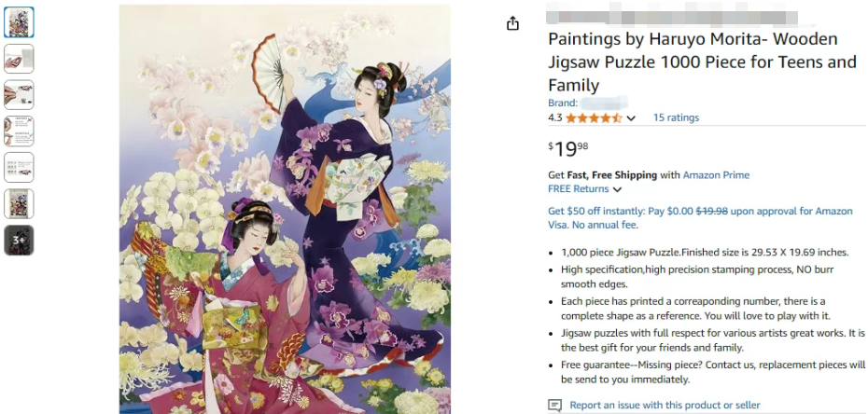Image resolution: width=868 pixels, height=414 pixels.
Task: Click the orange star rating icons
Action: click(593, 117)
